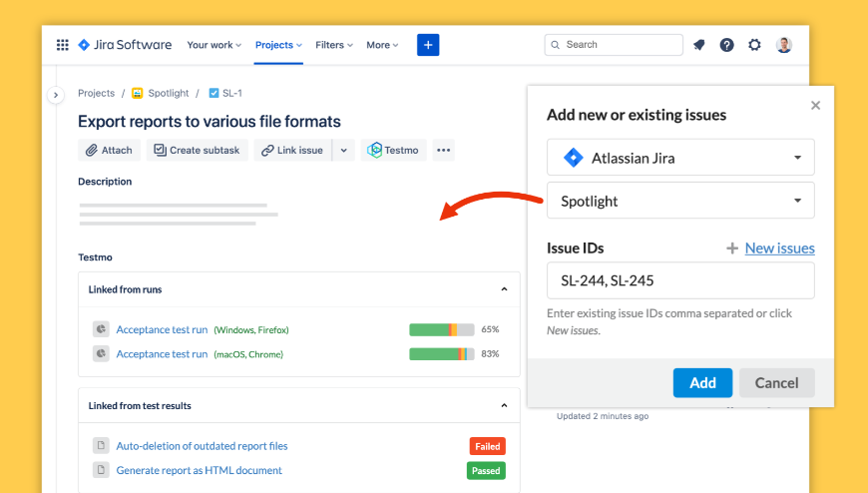Click document icon beside Generate report result
Image resolution: width=868 pixels, height=493 pixels.
pyautogui.click(x=101, y=470)
